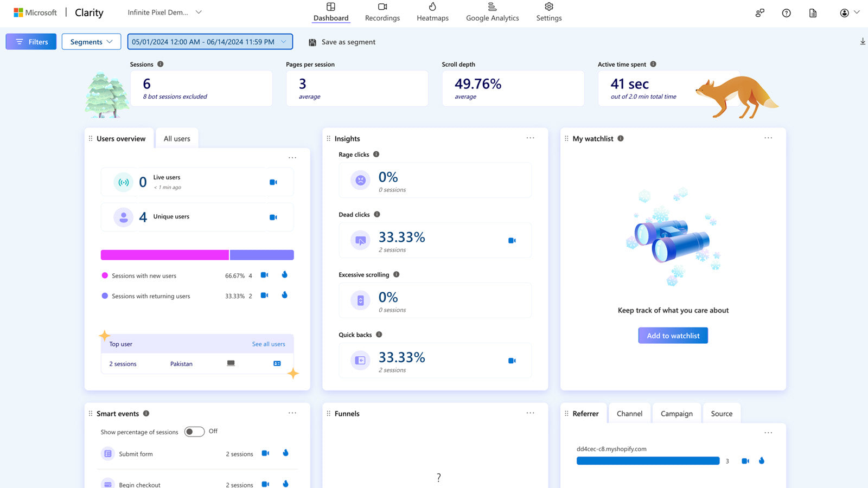The image size is (868, 488).
Task: Click the download dashboard icon
Action: click(863, 42)
